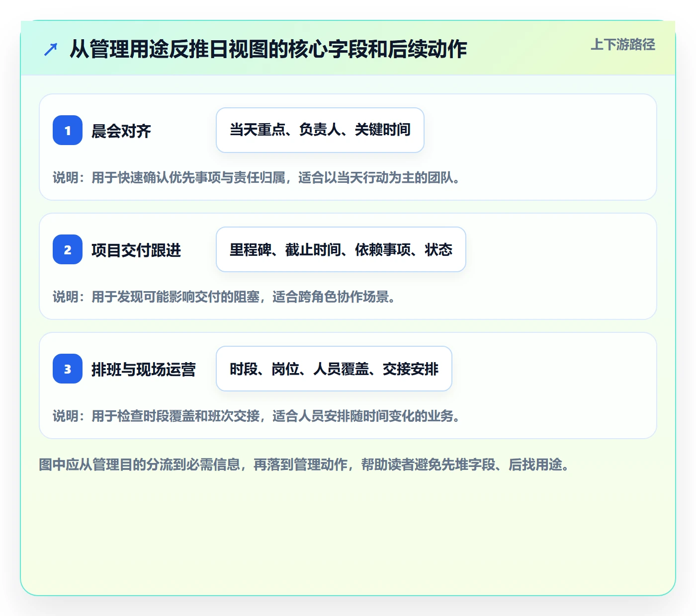Click the title 从管理用途反推日视图的核心字段和后续动作
This screenshot has height=616, width=696.
(268, 49)
